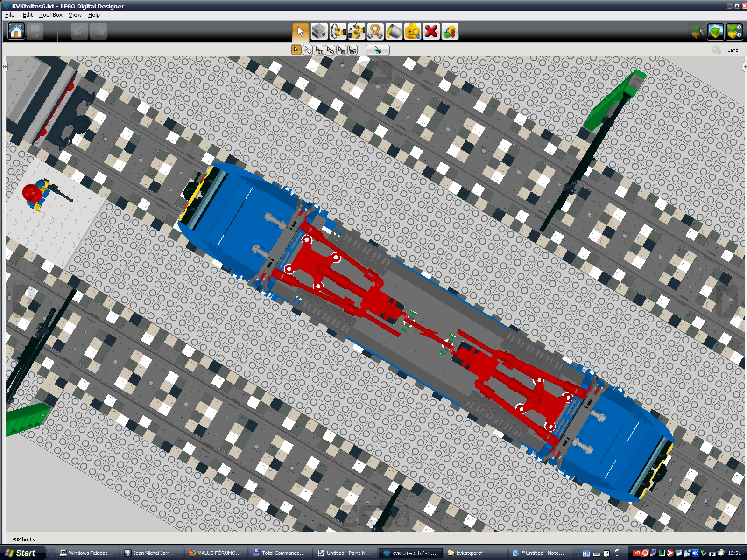Expand the left brick palette panel
Image resolution: width=747 pixels, height=560 pixels.
(5, 67)
